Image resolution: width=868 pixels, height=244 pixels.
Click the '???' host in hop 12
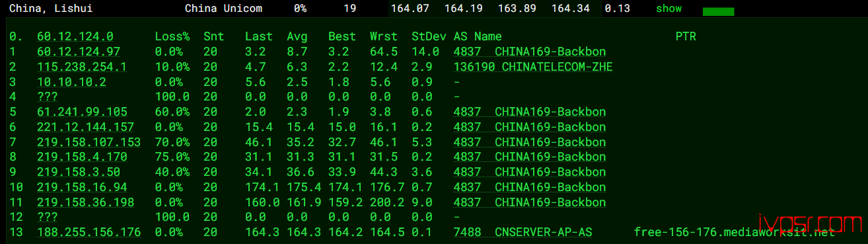[x=48, y=218]
